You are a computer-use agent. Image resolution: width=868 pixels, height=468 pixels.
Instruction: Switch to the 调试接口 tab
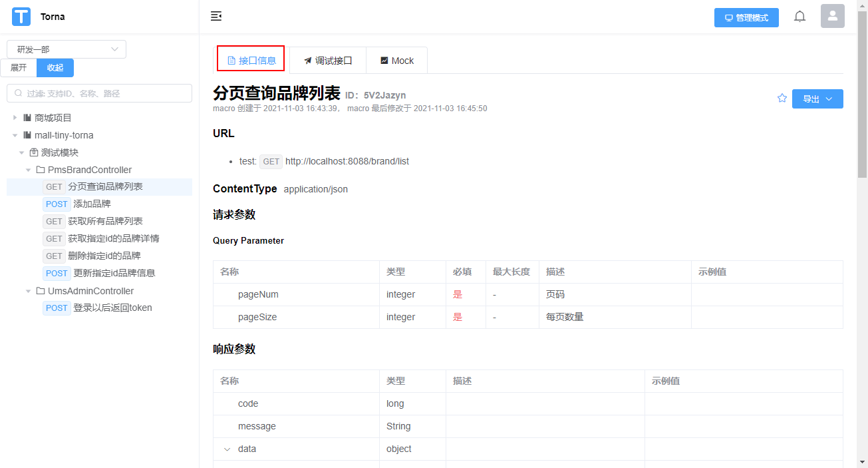[328, 61]
